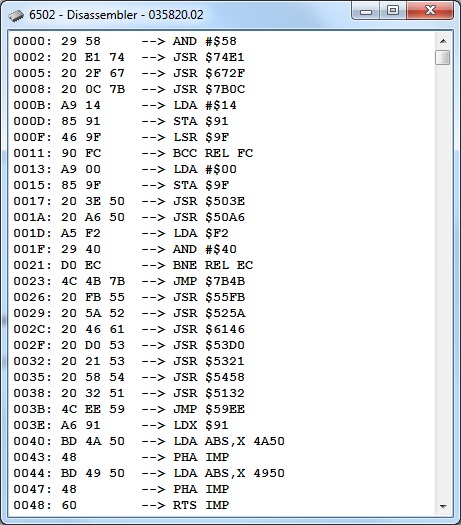Close the 6502 Disassembler window
The height and width of the screenshot is (525, 461).
(x=430, y=11)
